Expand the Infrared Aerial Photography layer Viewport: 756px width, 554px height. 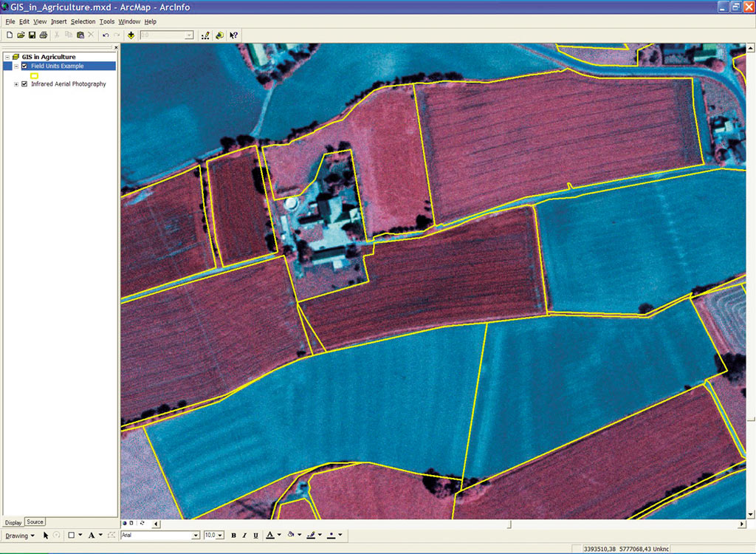[x=16, y=84]
